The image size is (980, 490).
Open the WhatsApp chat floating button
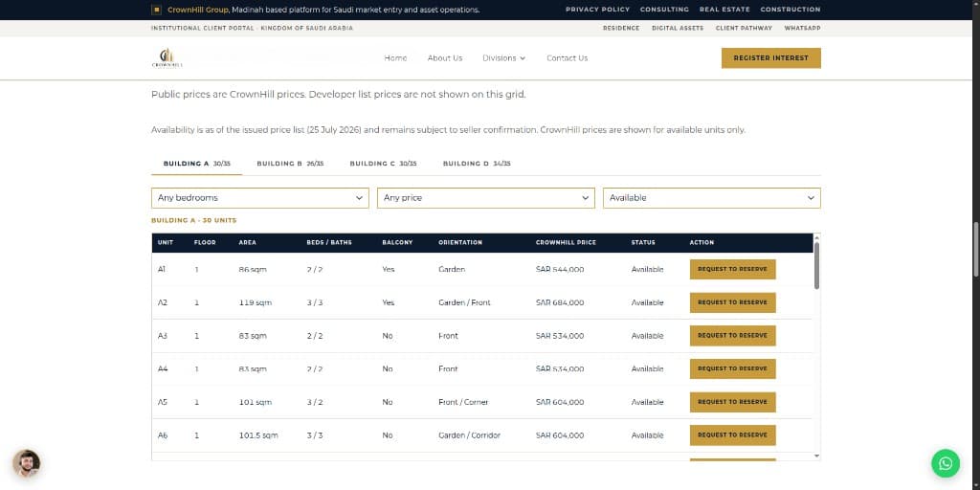(x=945, y=463)
